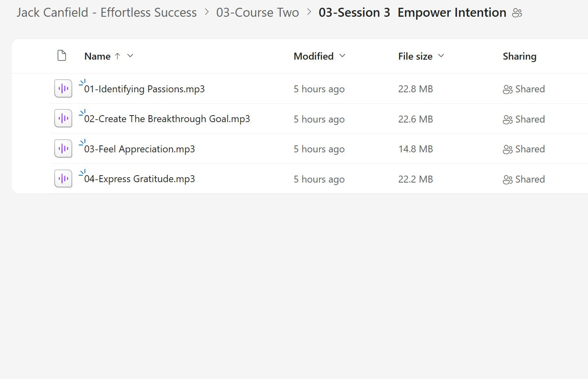Click the sync indicator on 04-Express Gratitude.mp3
Screen dimensions: 588x379
coord(82,172)
